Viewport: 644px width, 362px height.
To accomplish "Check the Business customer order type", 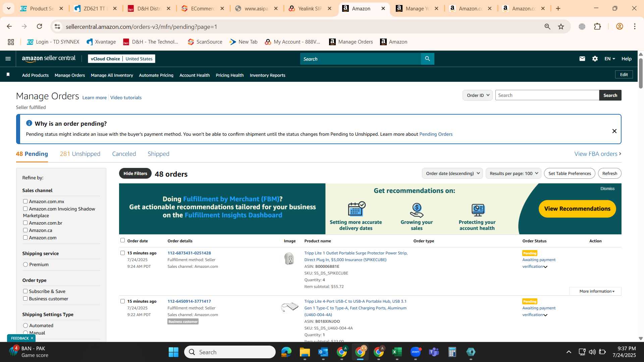I will pyautogui.click(x=25, y=299).
